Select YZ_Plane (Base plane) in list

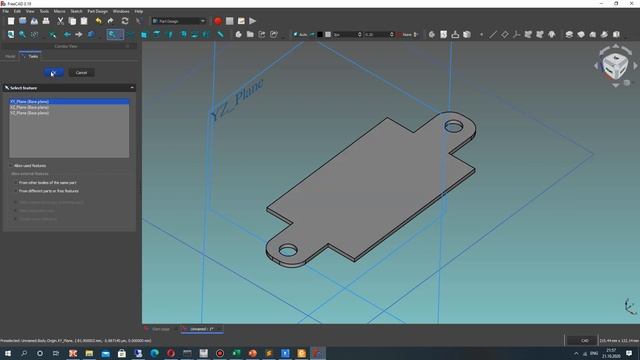(x=69, y=113)
